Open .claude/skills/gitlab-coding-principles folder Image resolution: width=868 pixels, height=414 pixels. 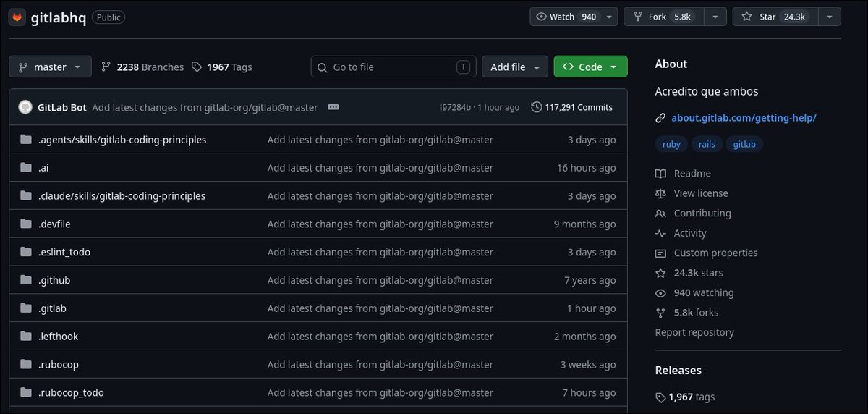click(x=122, y=196)
